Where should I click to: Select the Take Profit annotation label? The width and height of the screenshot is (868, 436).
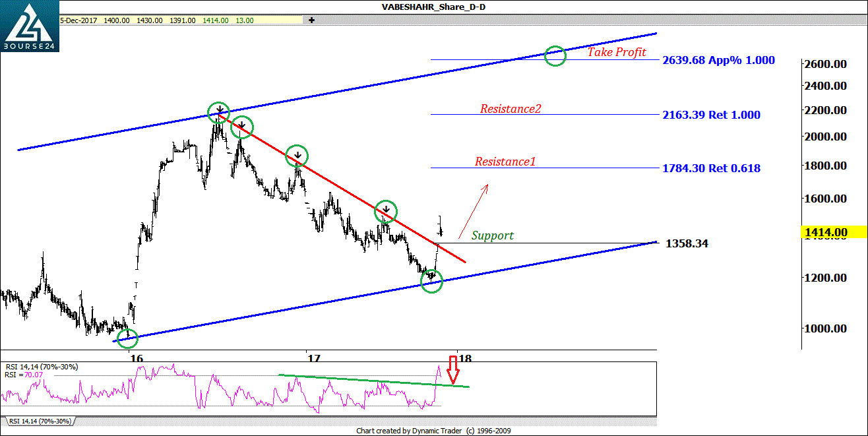click(617, 52)
